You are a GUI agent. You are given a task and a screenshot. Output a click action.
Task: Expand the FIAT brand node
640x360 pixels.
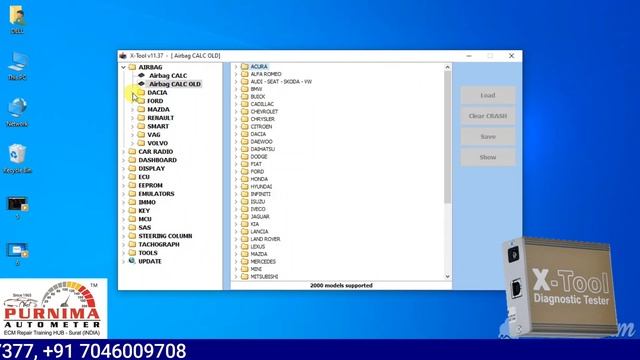(x=236, y=164)
